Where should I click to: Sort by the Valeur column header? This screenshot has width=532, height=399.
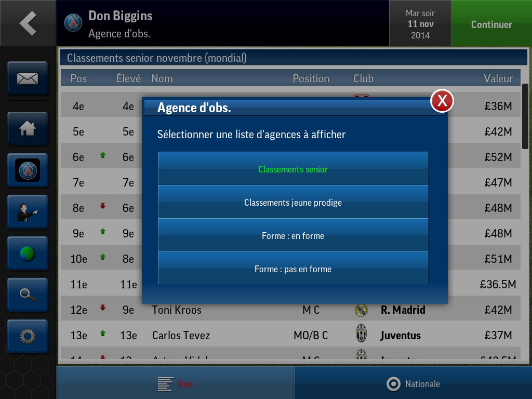pos(498,78)
